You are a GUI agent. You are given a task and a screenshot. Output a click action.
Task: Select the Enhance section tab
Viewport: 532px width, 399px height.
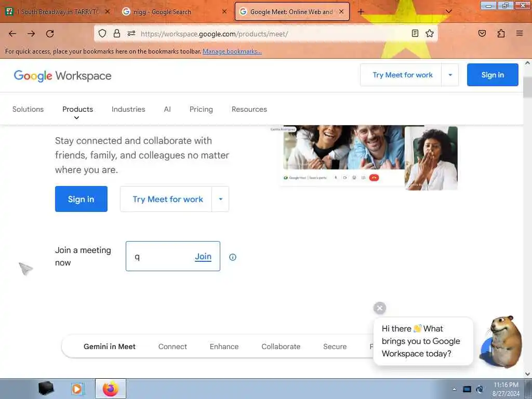click(224, 347)
